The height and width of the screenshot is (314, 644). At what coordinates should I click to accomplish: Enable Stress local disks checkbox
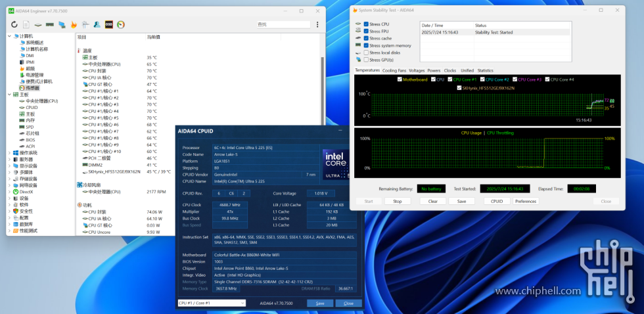[366, 53]
